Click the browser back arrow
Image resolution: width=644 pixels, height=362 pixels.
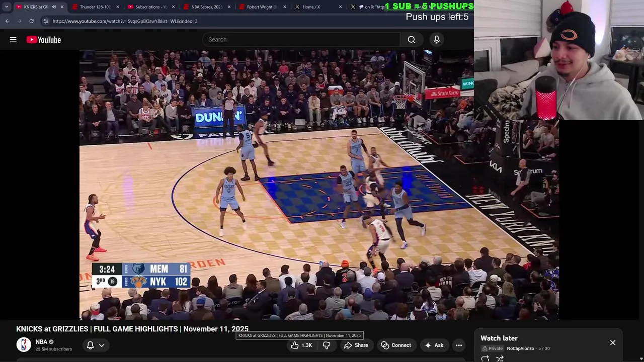[x=7, y=21]
